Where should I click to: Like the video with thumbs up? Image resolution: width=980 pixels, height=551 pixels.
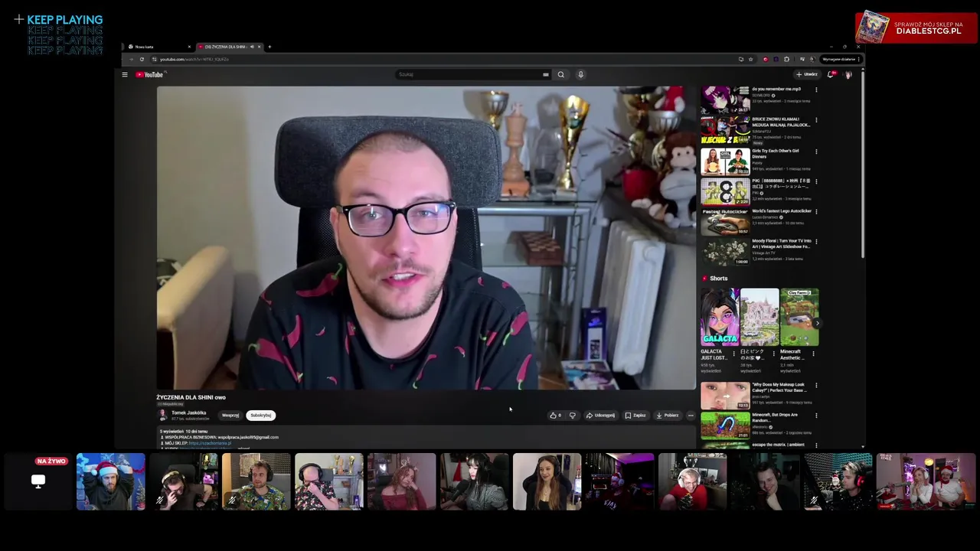coord(555,416)
